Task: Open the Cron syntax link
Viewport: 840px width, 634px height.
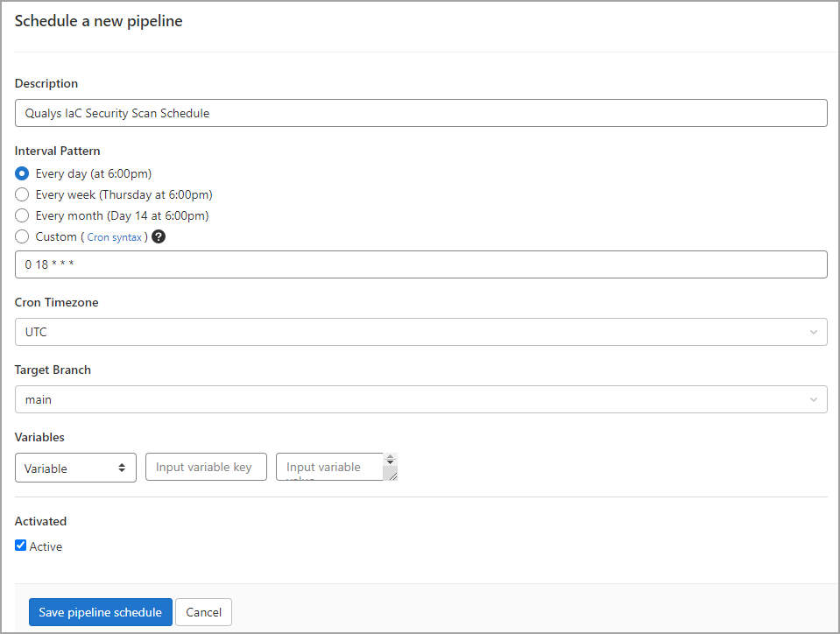Action: (114, 237)
